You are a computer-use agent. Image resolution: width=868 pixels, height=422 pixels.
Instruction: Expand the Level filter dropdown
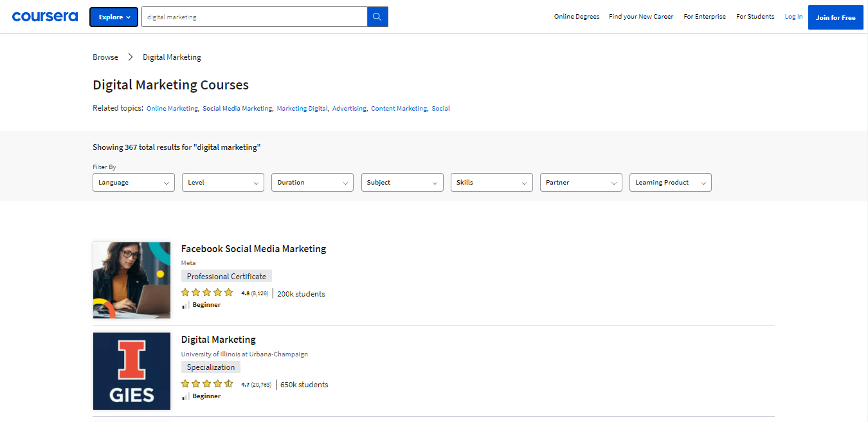tap(222, 183)
